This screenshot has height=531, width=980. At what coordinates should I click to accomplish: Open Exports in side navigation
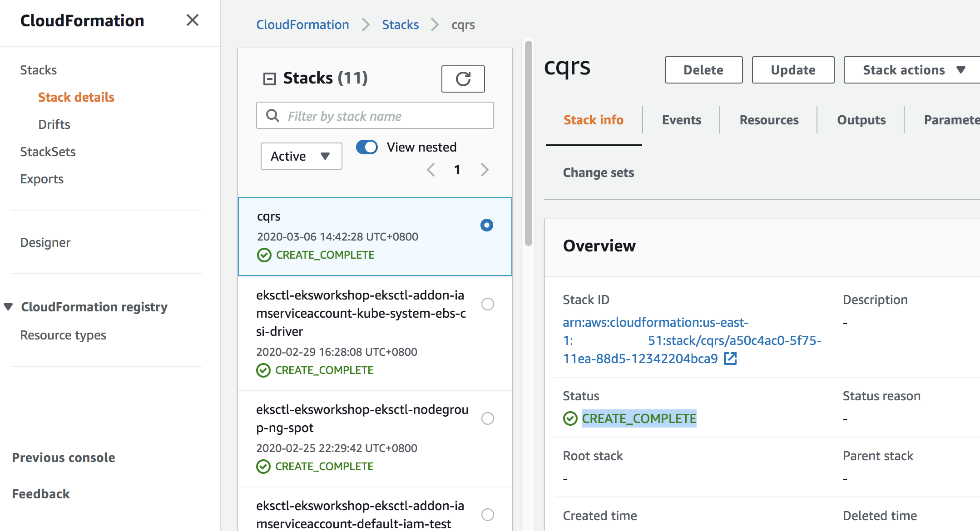[x=42, y=179]
